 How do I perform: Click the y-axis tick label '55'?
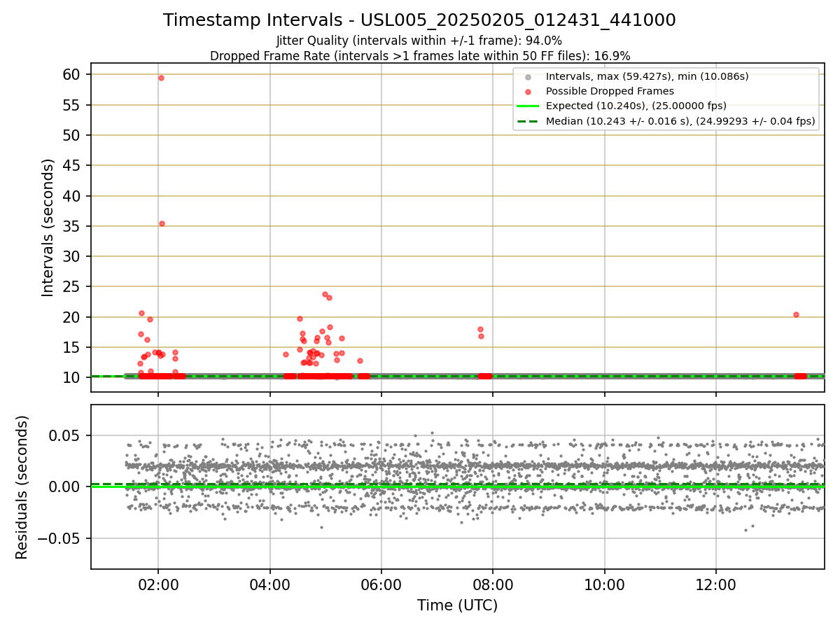click(73, 105)
